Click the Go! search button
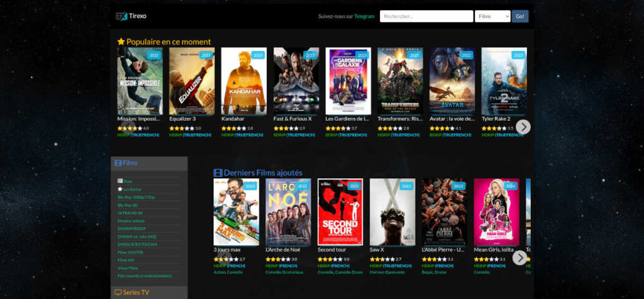 [x=520, y=16]
